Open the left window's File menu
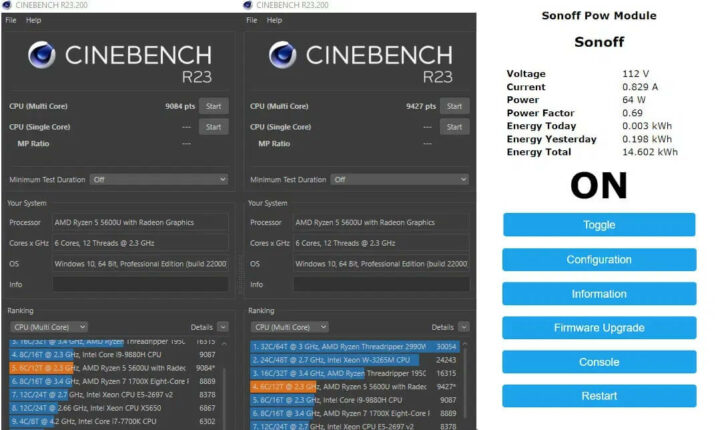 11,20
